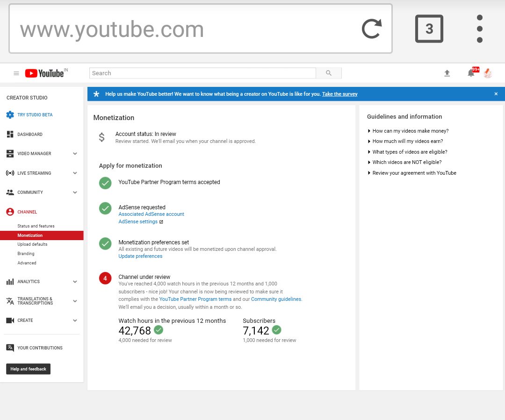The width and height of the screenshot is (505, 420).
Task: Focus the YouTube search field
Action: [202, 73]
